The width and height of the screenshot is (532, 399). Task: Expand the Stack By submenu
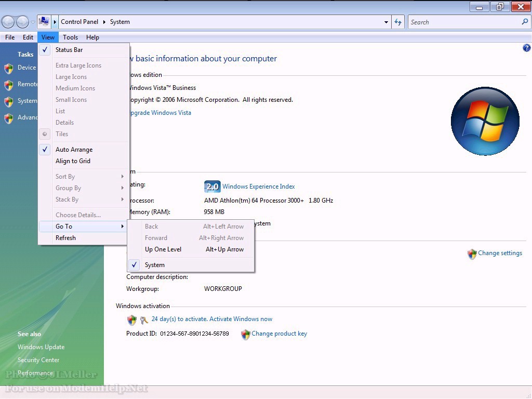click(x=84, y=199)
